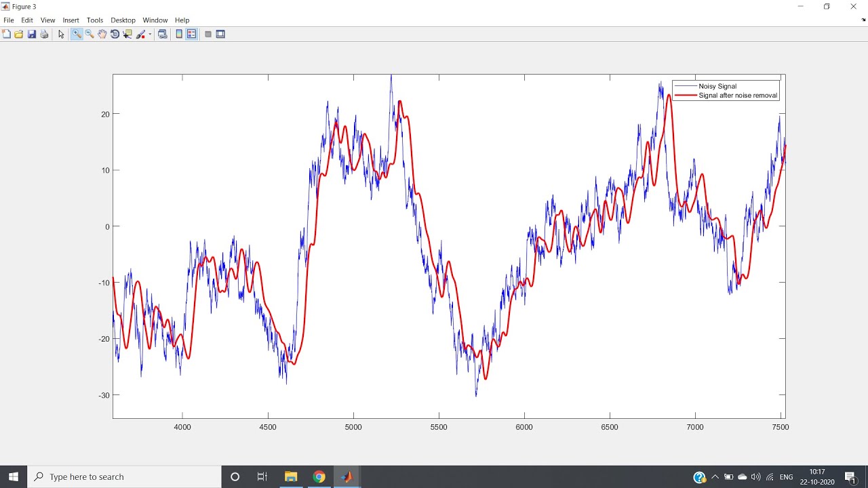Viewport: 868px width, 488px height.
Task: Click the red line sample in the legend
Action: coord(686,96)
